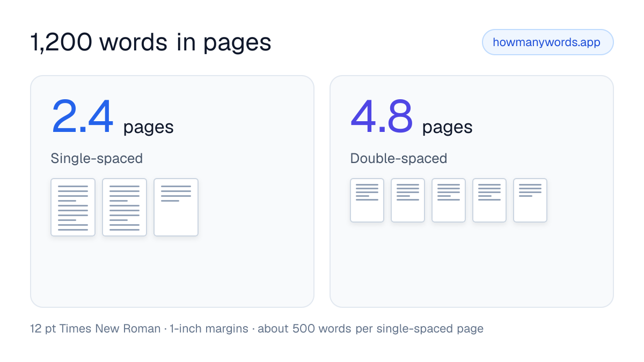Select the "1,200 words in pages" heading
Screen dimensions: 644x362
pyautogui.click(x=151, y=42)
